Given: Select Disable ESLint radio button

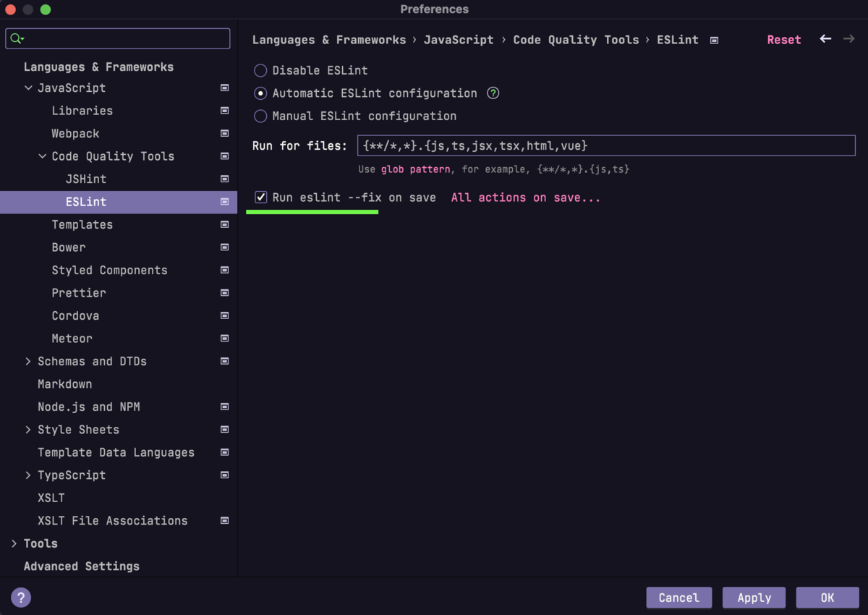Looking at the screenshot, I should point(260,71).
